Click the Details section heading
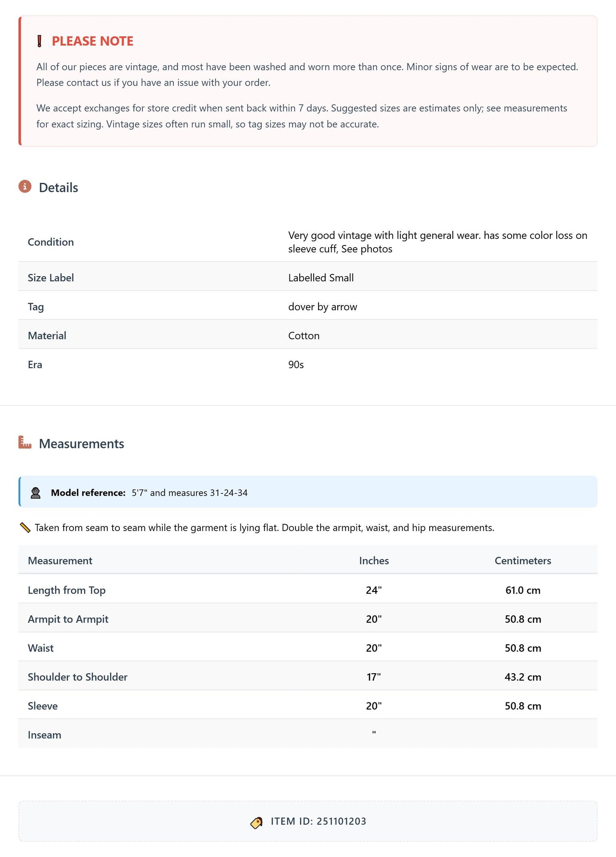 [x=58, y=188]
